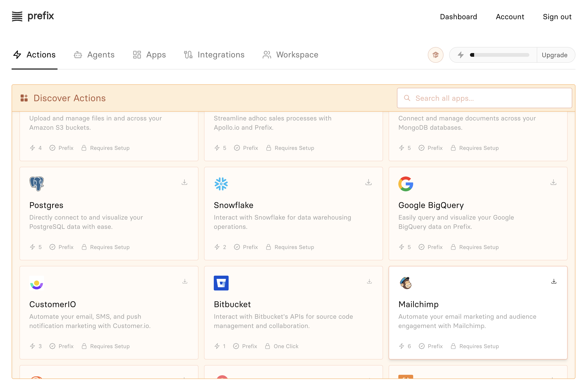Open the Bitbucket card title
Image resolution: width=588 pixels, height=391 pixels.
pyautogui.click(x=232, y=304)
